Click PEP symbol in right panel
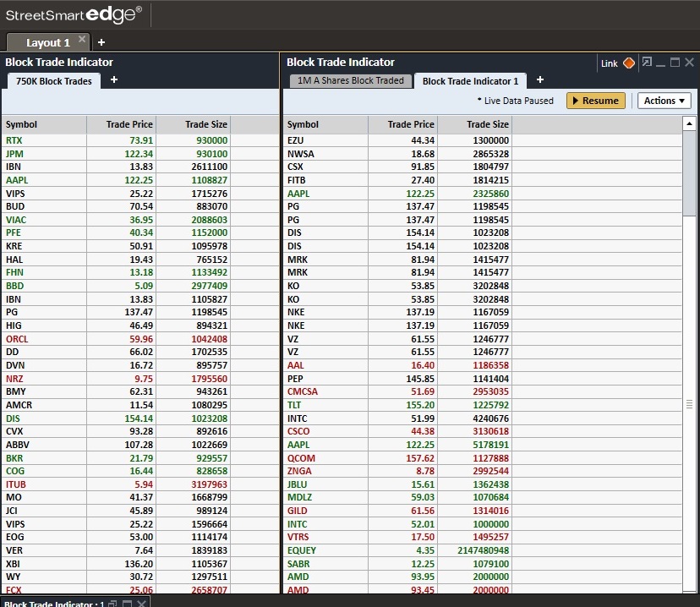700x607 pixels. 295,379
